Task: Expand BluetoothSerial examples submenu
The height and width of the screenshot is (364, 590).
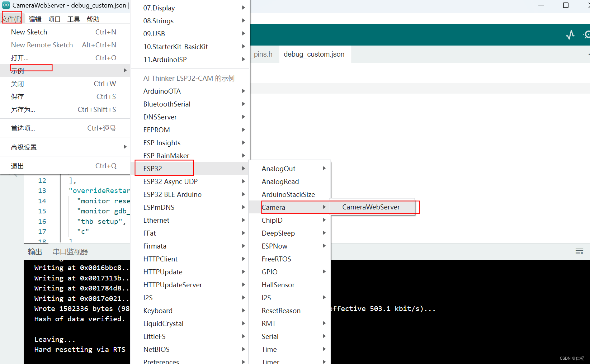Action: pos(190,104)
